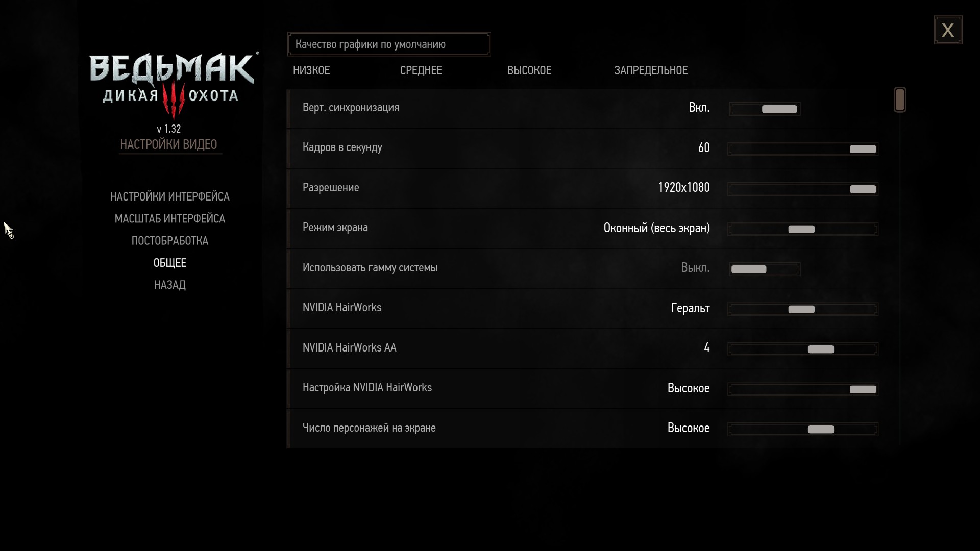This screenshot has width=980, height=551.
Task: Change NVIDIA HairWorks option slider
Action: point(803,309)
